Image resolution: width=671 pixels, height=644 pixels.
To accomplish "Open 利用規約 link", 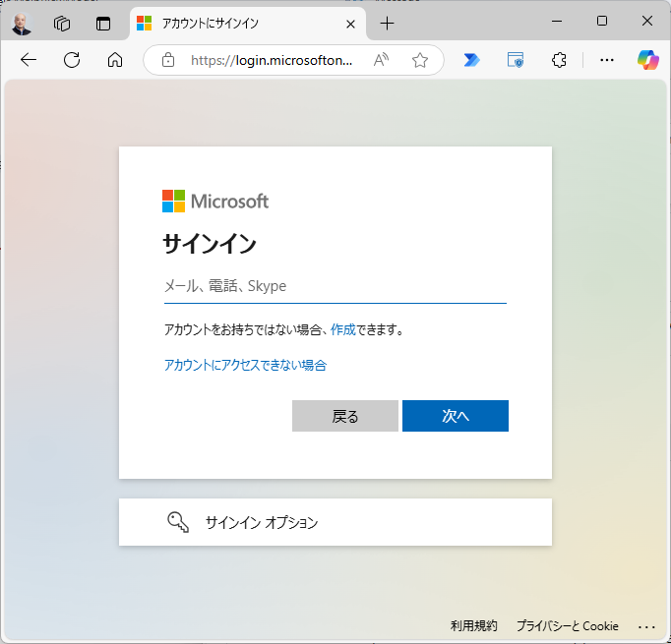I will [x=473, y=626].
